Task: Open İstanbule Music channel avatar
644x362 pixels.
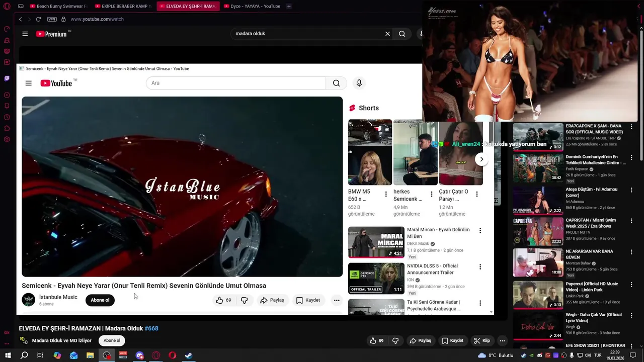Action: (29, 300)
